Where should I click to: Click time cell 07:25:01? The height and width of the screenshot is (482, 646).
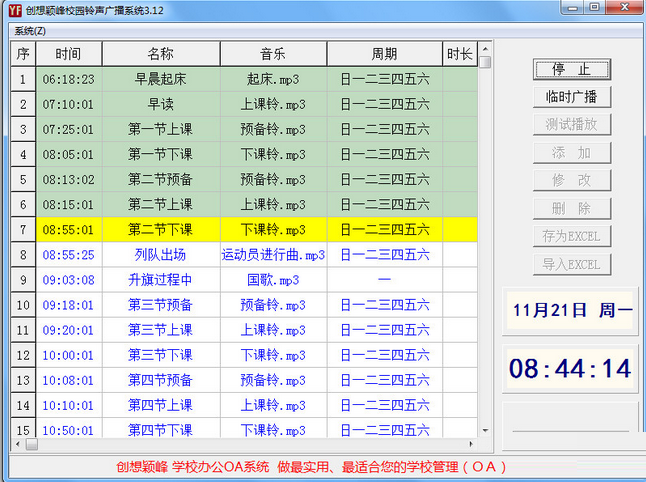[x=69, y=129]
